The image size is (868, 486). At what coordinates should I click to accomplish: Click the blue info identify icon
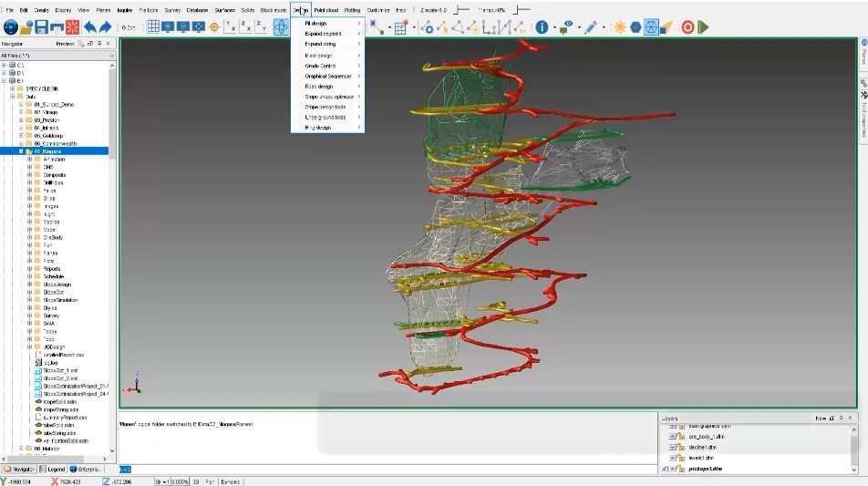(541, 27)
